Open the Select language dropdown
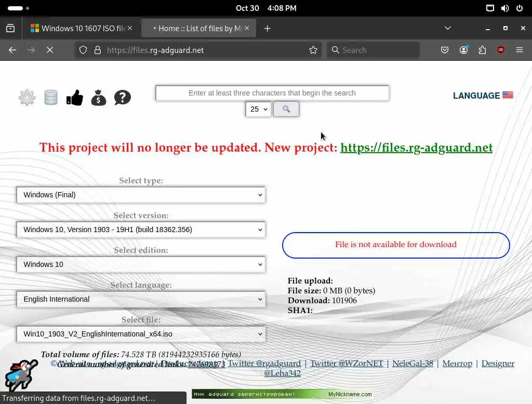The height and width of the screenshot is (404, 532). (141, 299)
